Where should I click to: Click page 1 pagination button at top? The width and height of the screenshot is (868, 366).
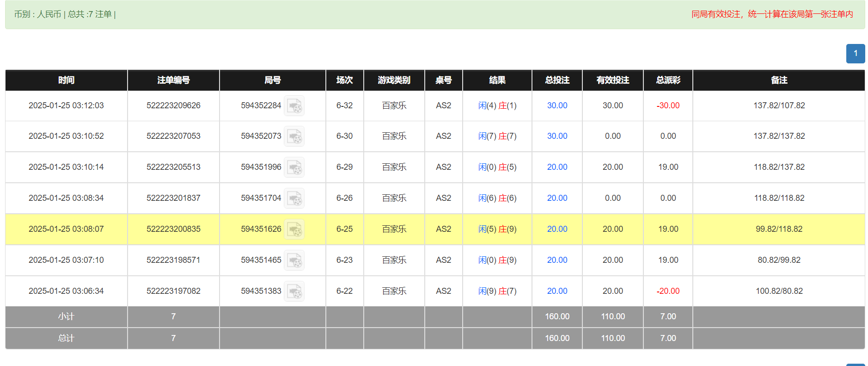click(855, 54)
